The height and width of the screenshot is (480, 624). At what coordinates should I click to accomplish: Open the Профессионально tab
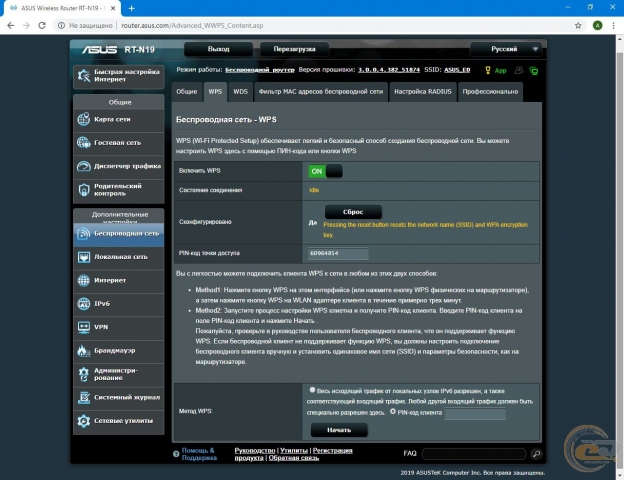[490, 92]
